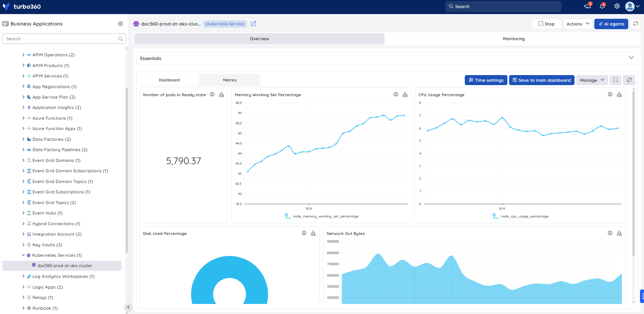Expand dashboard to full screen
Screen dimensions: 644x314
click(615, 80)
